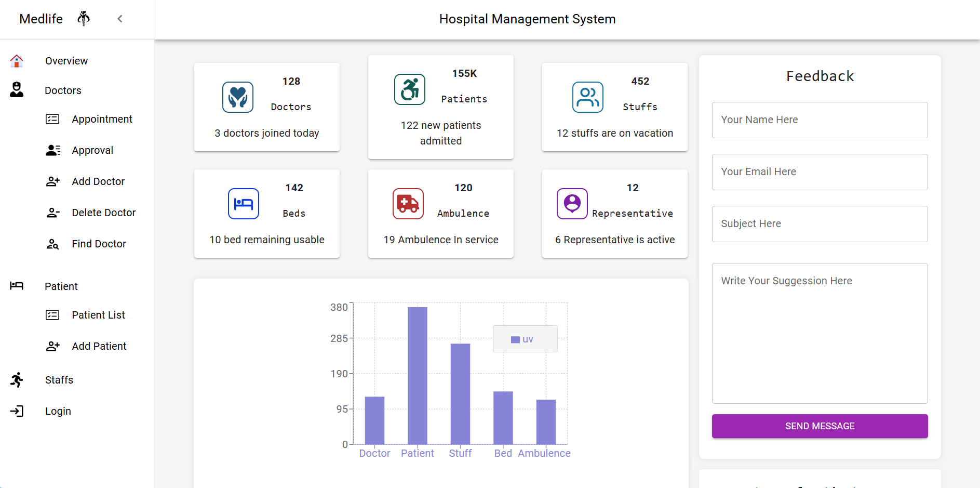The image size is (980, 488).
Task: Collapse the sidebar with the chevron arrow
Action: tap(120, 19)
